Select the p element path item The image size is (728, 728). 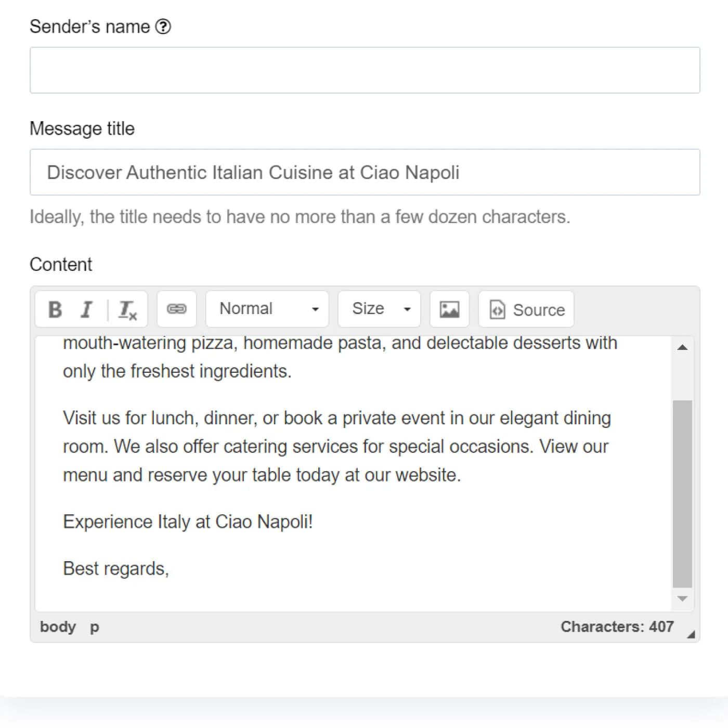pos(94,627)
